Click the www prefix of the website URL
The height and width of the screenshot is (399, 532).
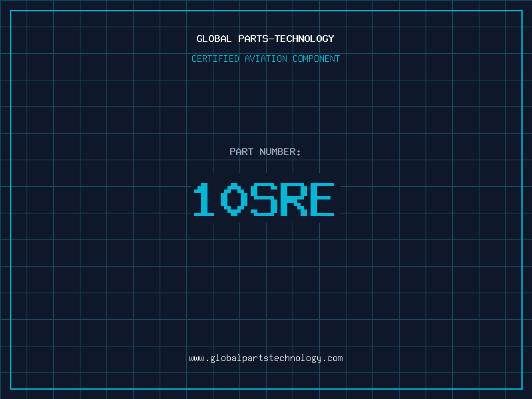click(196, 358)
